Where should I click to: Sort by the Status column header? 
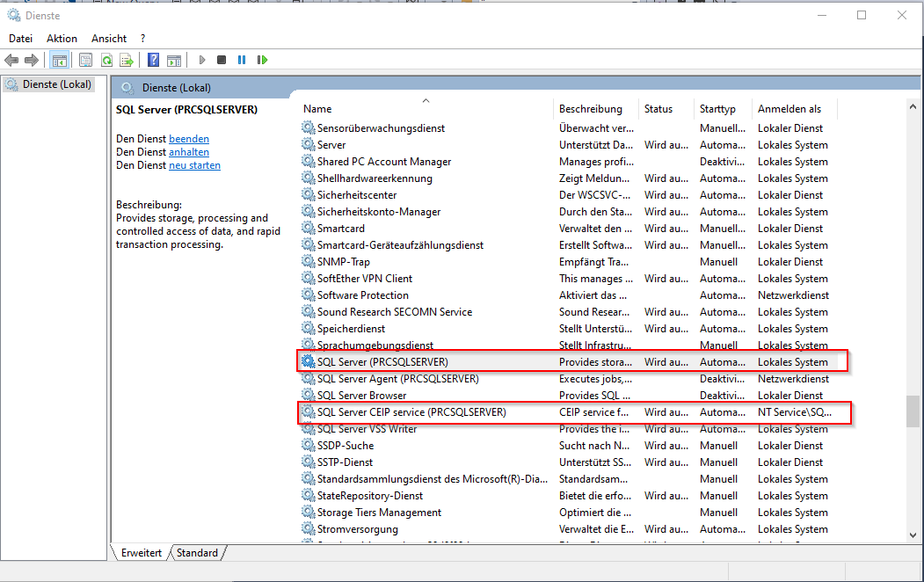point(658,109)
